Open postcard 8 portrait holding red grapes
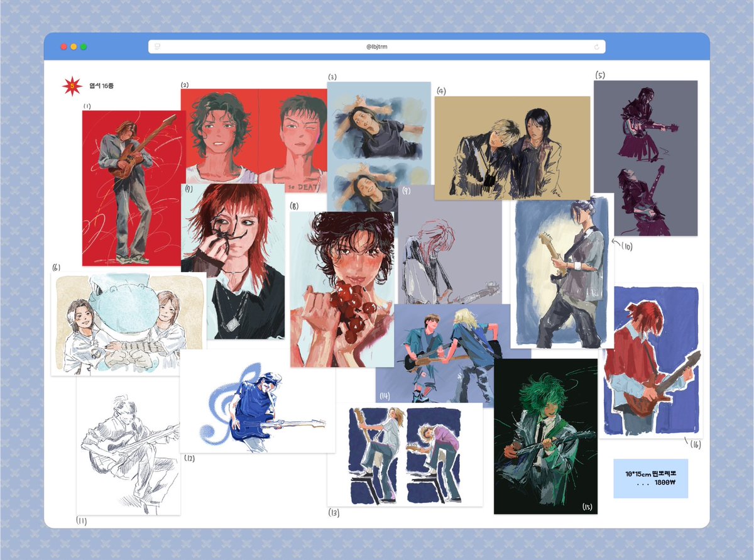Image resolution: width=754 pixels, height=560 pixels. (342, 289)
